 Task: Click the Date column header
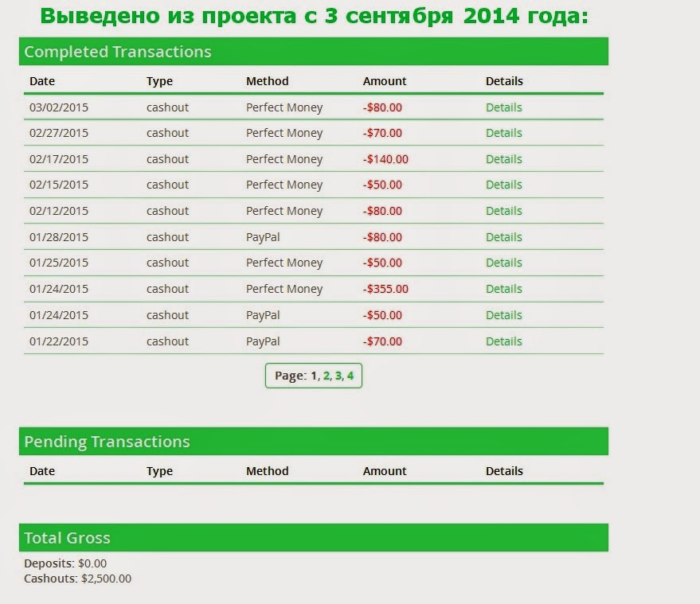click(41, 81)
